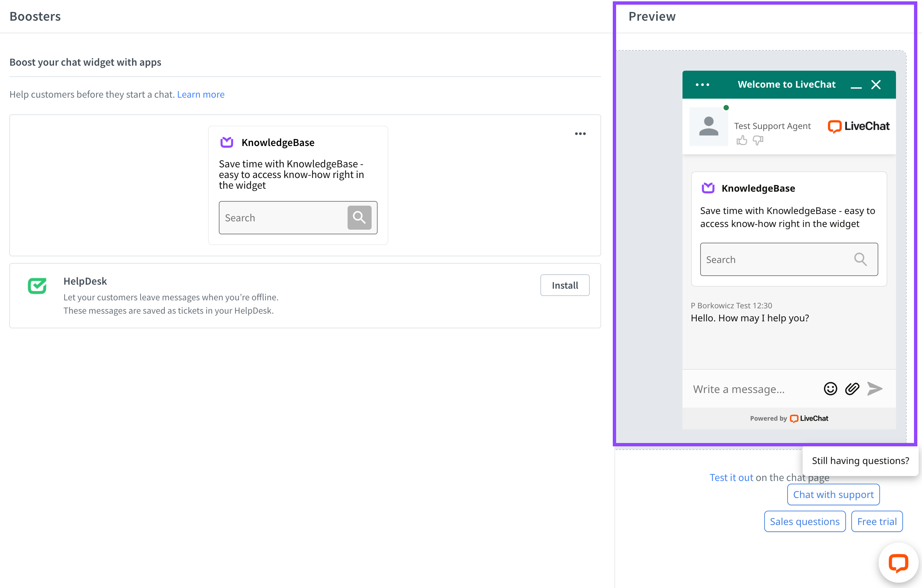Image resolution: width=922 pixels, height=588 pixels.
Task: Click the Welcome to LiveChat title
Action: (787, 85)
